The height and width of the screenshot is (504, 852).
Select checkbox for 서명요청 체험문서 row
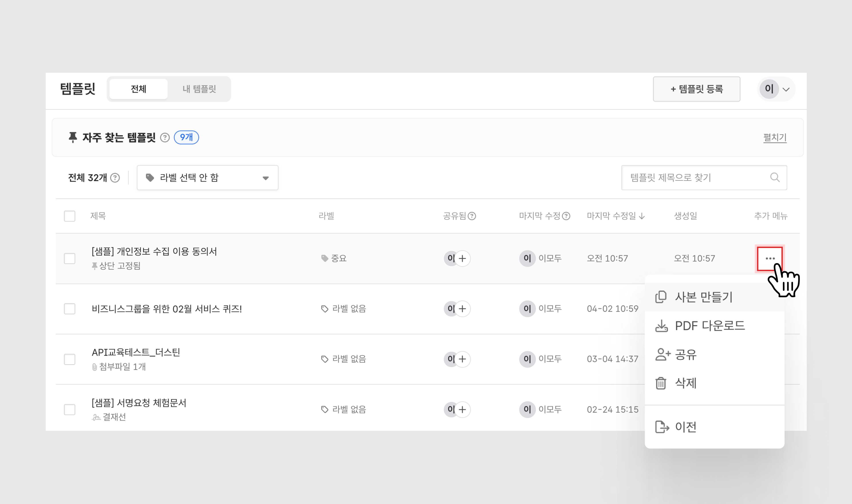click(70, 409)
